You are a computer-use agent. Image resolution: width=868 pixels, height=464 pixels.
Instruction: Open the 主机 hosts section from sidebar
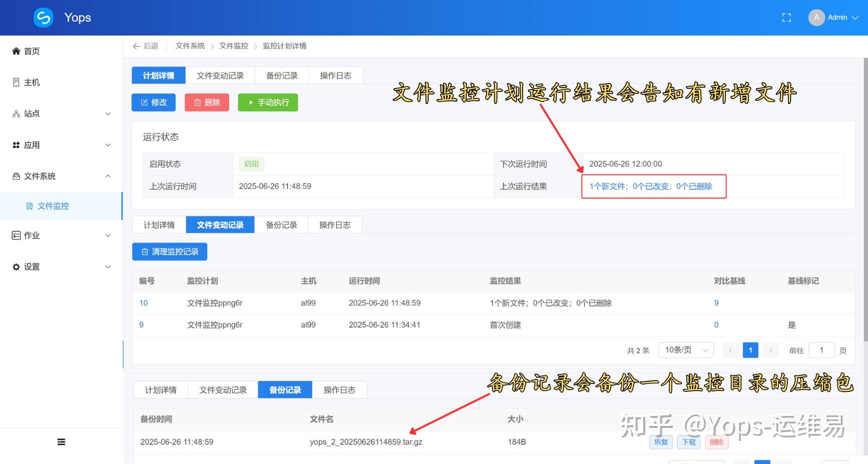(28, 82)
